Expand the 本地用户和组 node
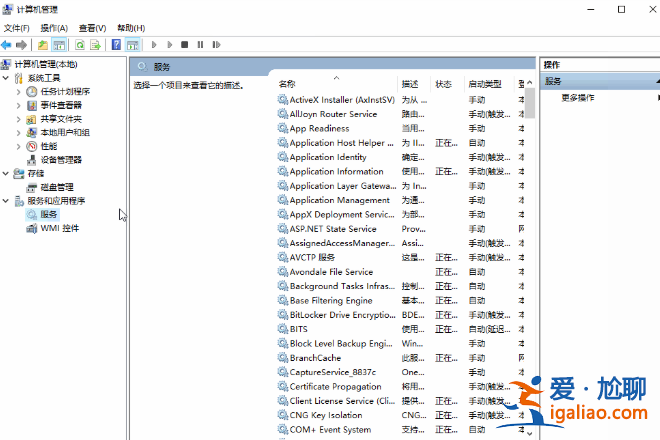 click(x=18, y=133)
